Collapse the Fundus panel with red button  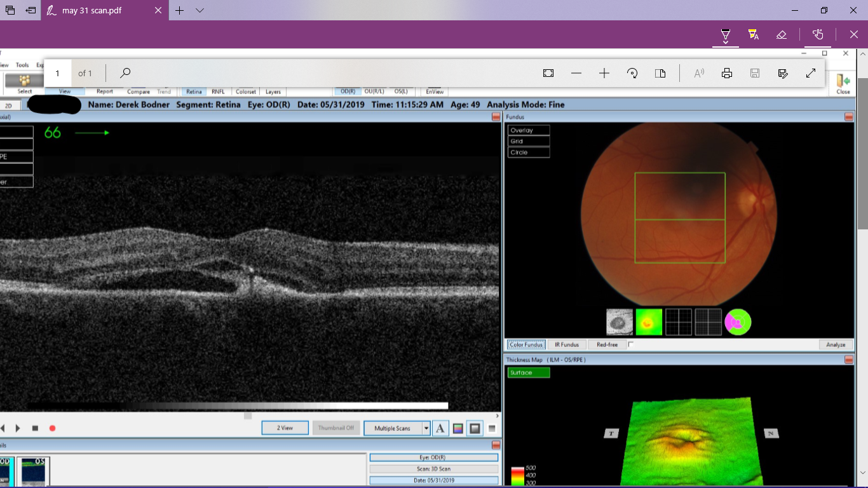(848, 117)
